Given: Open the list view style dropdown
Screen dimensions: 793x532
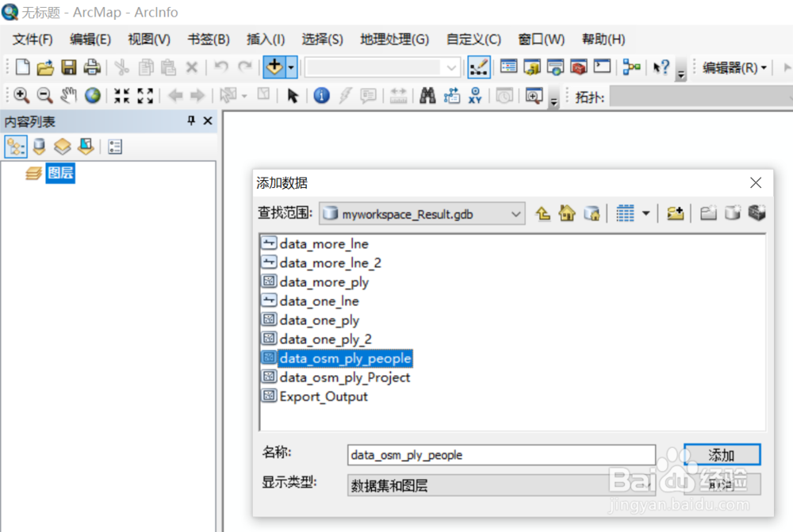Looking at the screenshot, I should tap(644, 212).
